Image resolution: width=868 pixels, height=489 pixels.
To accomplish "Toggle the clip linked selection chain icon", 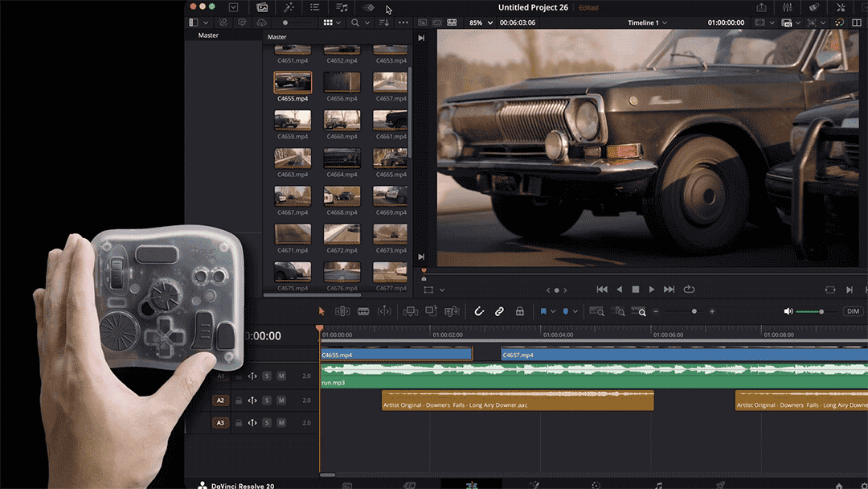I will [499, 311].
